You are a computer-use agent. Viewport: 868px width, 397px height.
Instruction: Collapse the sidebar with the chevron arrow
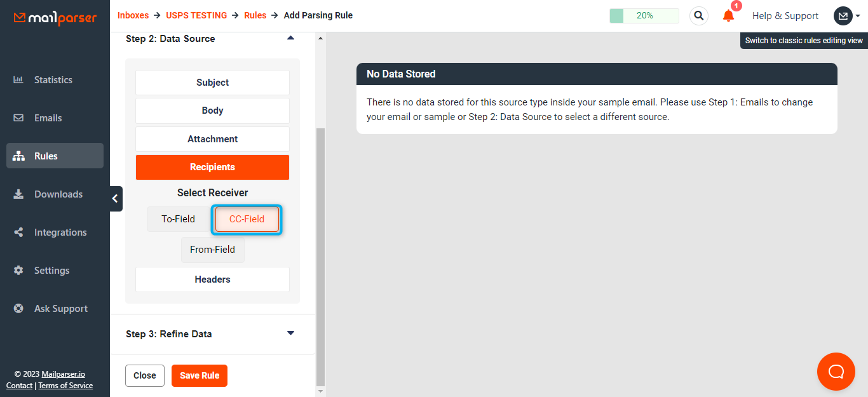pyautogui.click(x=115, y=198)
